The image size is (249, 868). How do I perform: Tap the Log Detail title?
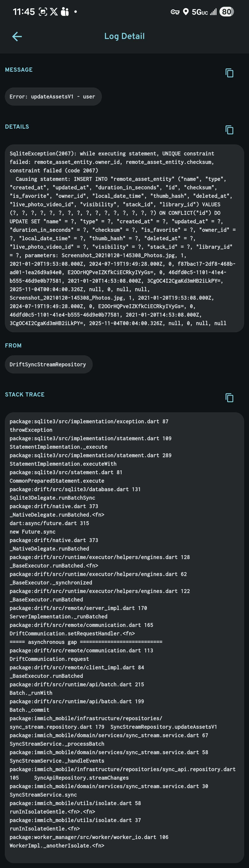[x=124, y=36]
